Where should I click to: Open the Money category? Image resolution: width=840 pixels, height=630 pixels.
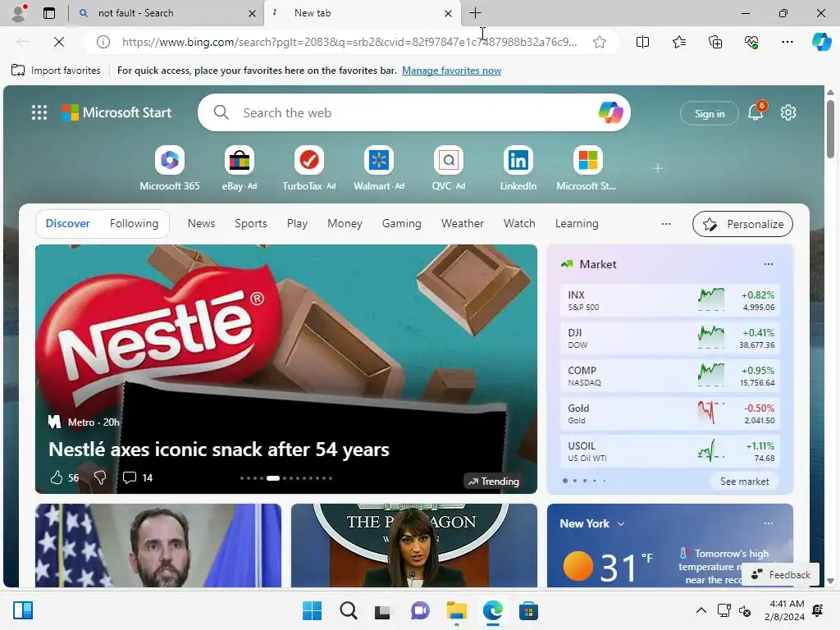tap(345, 223)
